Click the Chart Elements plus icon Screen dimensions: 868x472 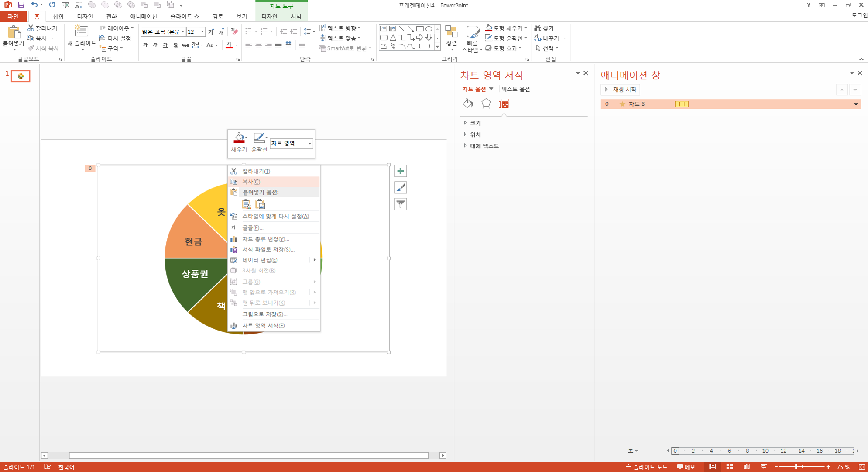click(x=400, y=171)
